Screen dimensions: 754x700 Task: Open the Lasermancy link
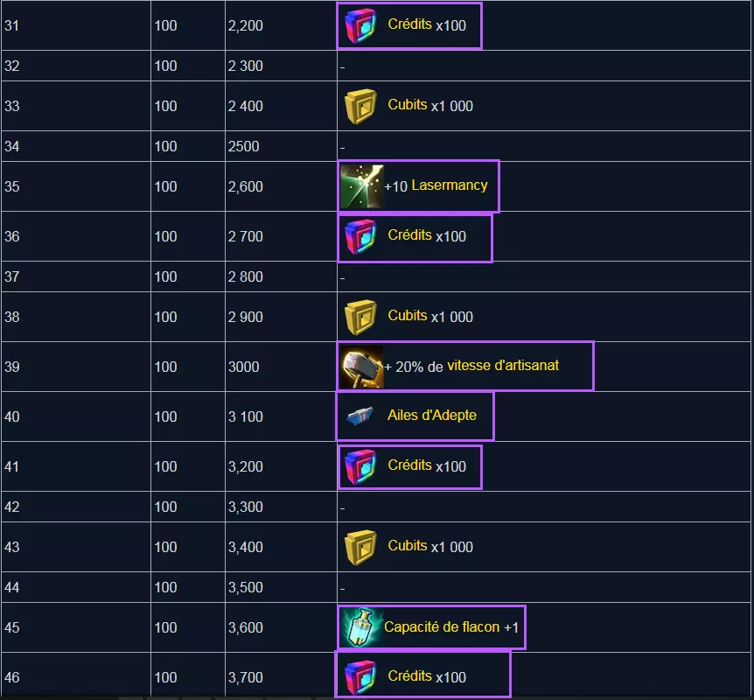click(x=449, y=185)
